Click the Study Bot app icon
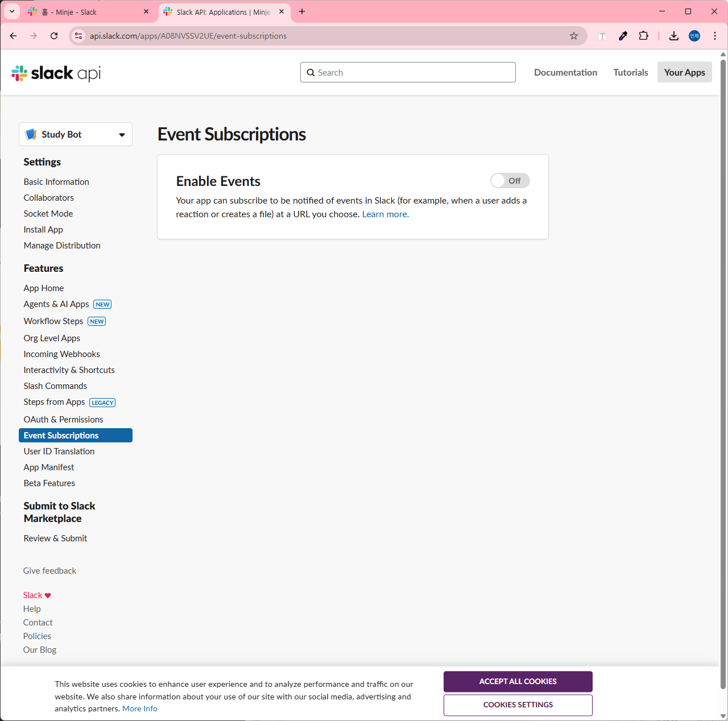The image size is (728, 721). (x=31, y=134)
